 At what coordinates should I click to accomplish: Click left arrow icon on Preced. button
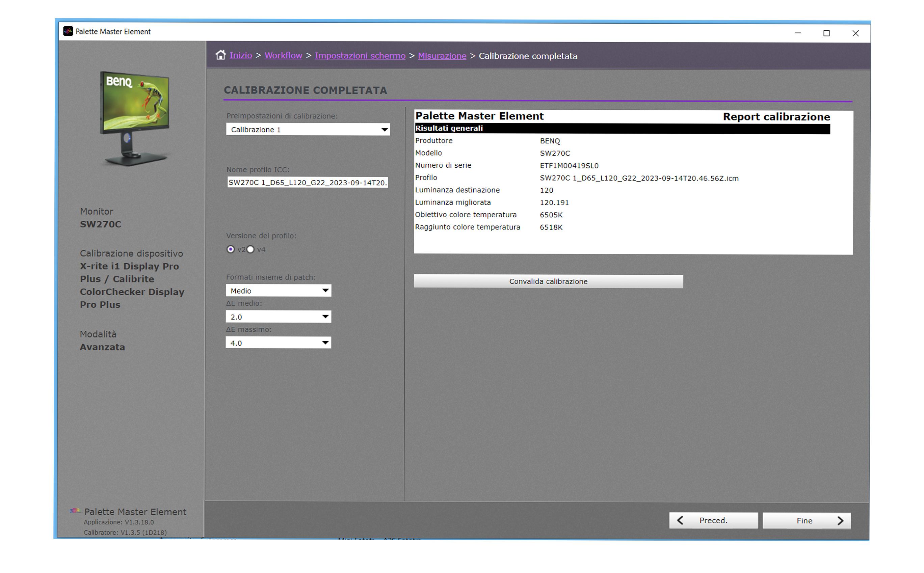tap(680, 520)
